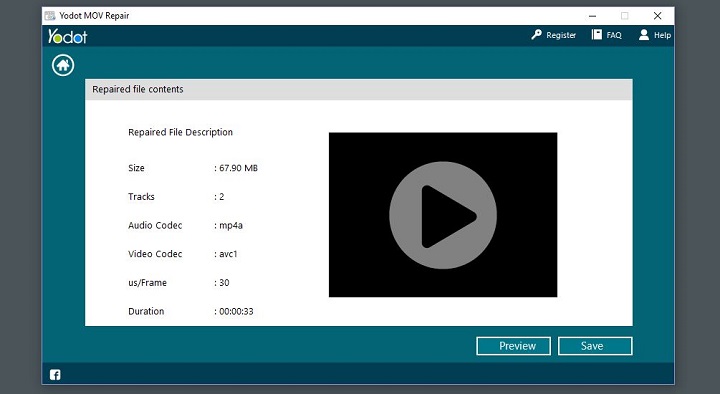The image size is (720, 394).
Task: Select the video codec value avc1
Action: [x=228, y=254]
